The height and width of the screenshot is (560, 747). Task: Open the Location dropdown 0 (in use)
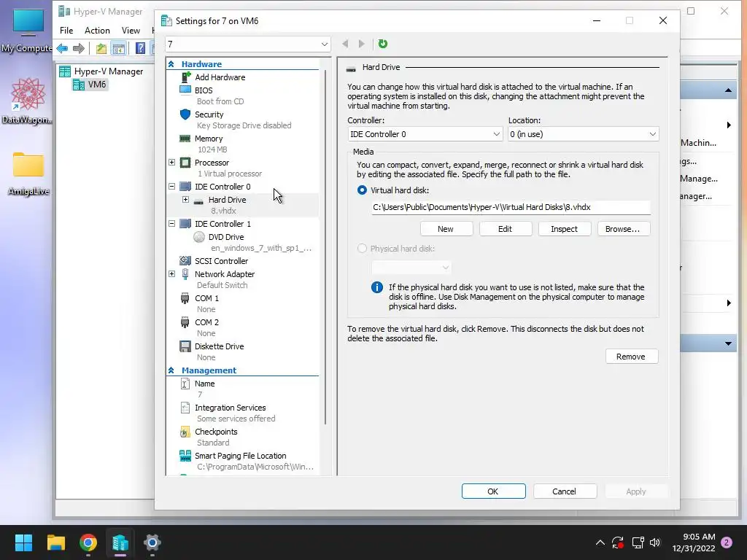coord(583,134)
